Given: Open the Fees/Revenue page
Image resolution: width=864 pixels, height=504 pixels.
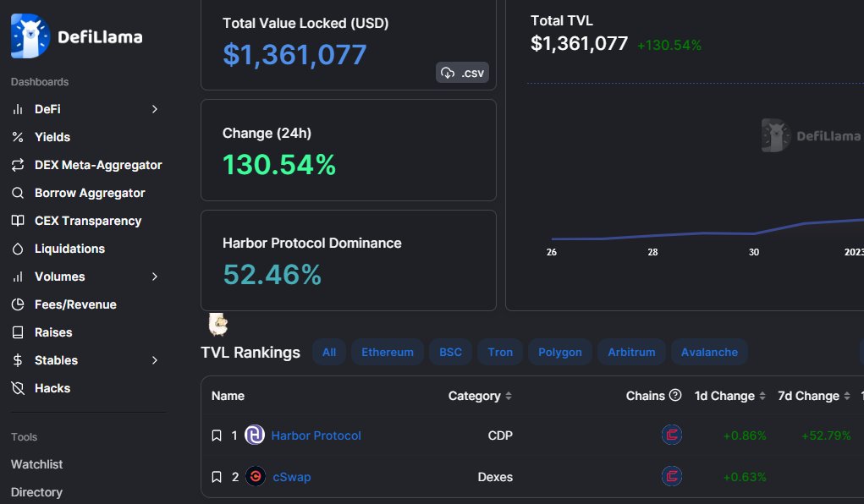Looking at the screenshot, I should click(x=75, y=304).
